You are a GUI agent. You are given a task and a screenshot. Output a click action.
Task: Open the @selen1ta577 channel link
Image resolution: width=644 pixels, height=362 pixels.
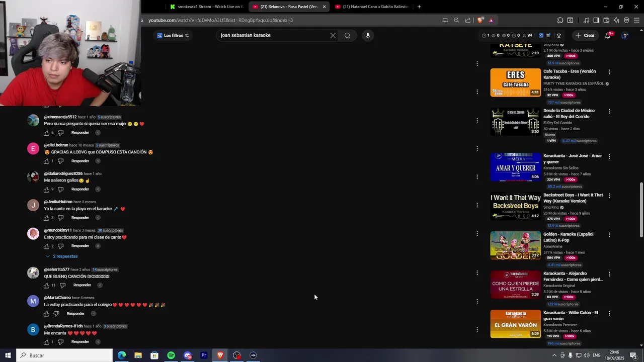(x=56, y=269)
